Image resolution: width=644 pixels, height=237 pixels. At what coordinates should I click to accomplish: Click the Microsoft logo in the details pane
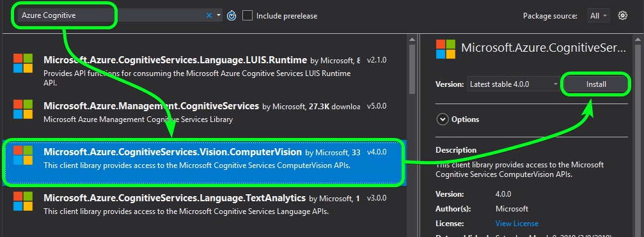[x=446, y=49]
